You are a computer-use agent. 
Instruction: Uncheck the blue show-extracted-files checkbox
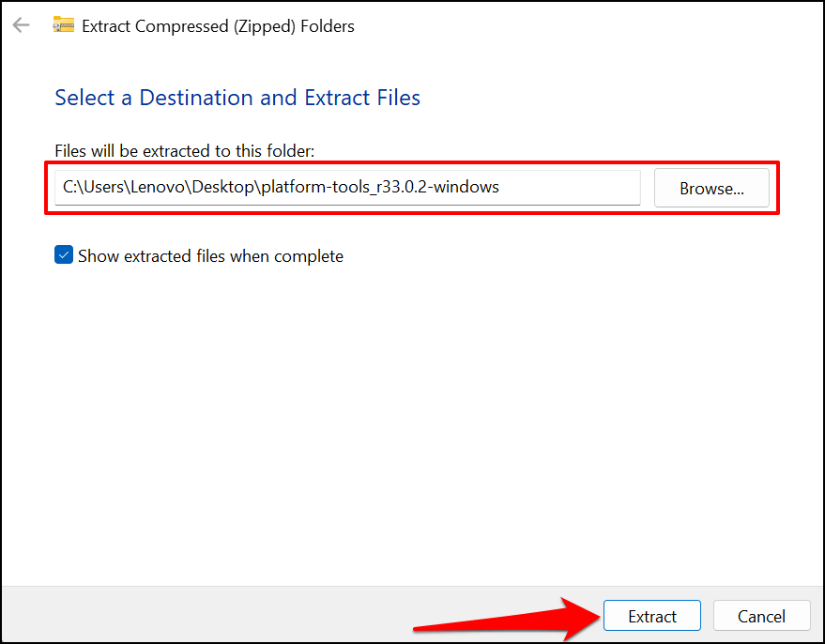coord(64,255)
